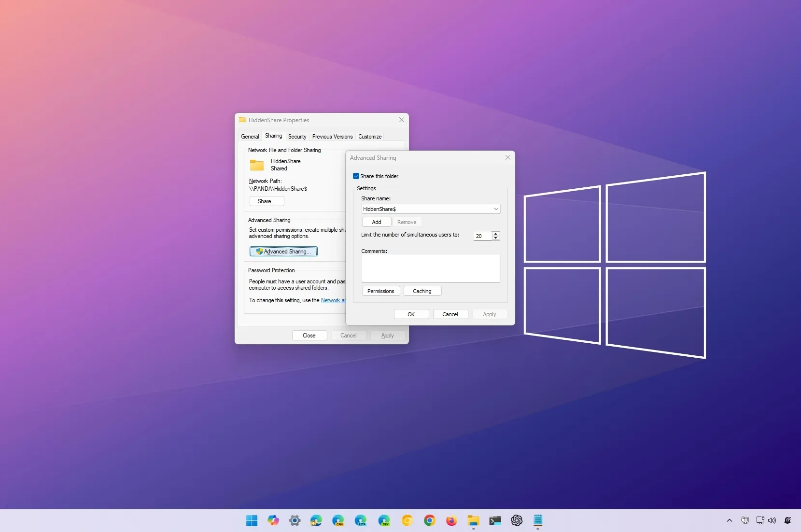Screen dimensions: 801x532
Task: Open Windows Terminal from the taskbar
Action: click(x=495, y=520)
